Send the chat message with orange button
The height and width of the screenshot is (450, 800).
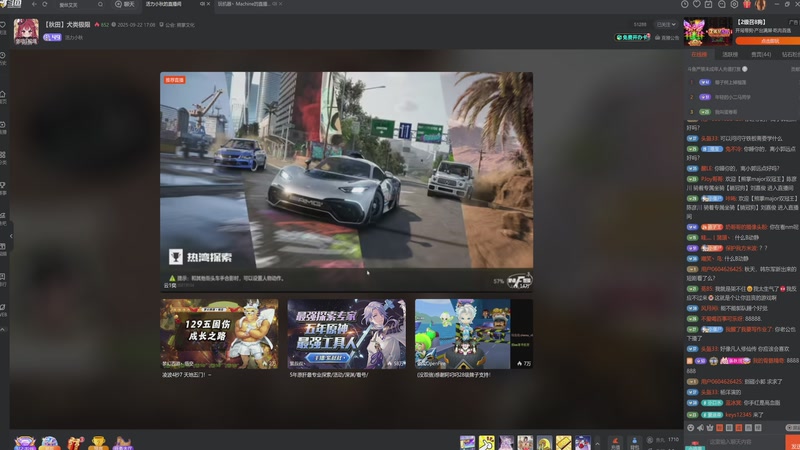pyautogui.click(x=792, y=443)
